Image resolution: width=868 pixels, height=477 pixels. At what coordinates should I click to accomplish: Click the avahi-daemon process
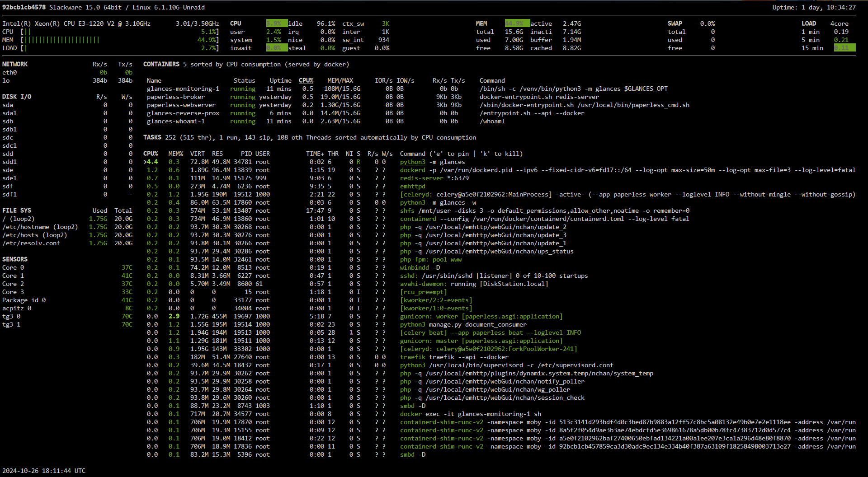click(x=474, y=284)
